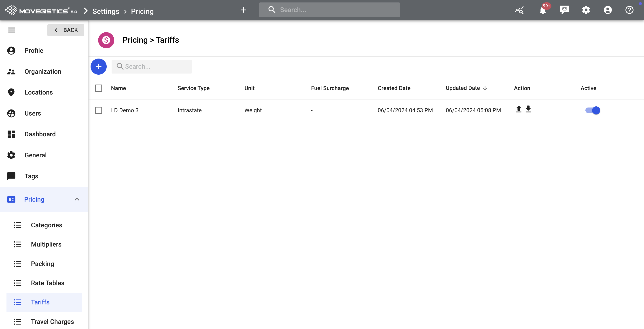Click the upload icon for LD Demo 3
644x329 pixels.
tap(519, 109)
